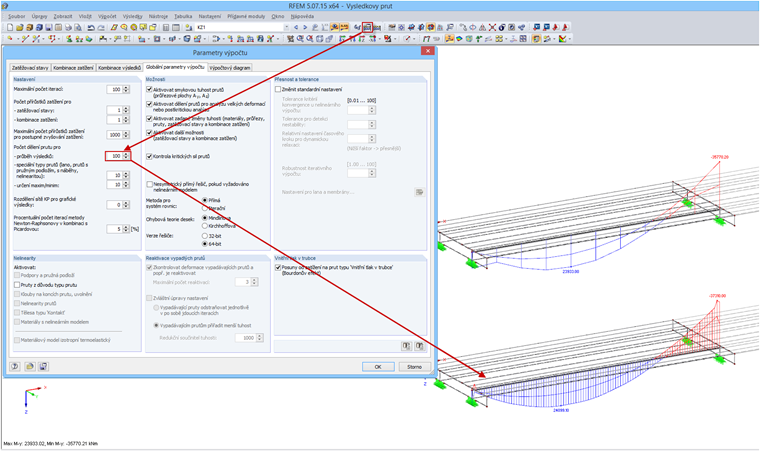760x451 pixels.
Task: Click spinner for 'určení maxim/minim' value
Action: pyautogui.click(x=126, y=185)
